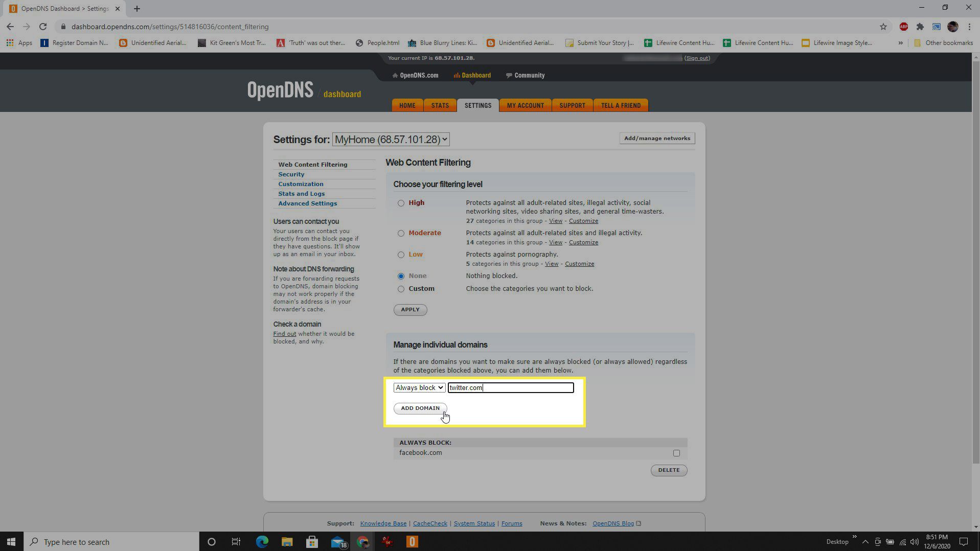980x551 pixels.
Task: Open orange app icon on taskbar
Action: point(412,542)
